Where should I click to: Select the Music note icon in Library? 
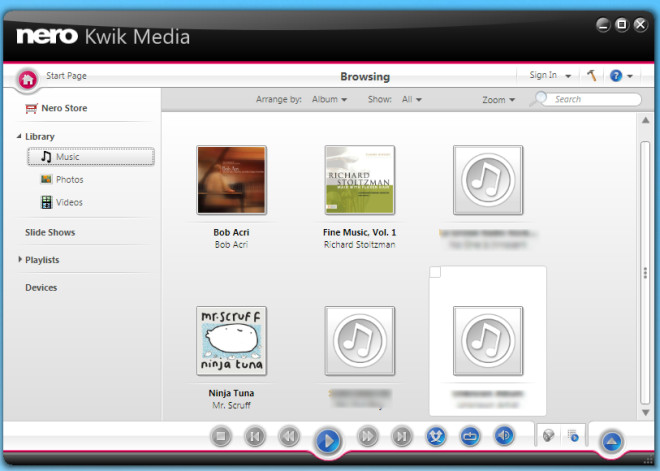[46, 157]
